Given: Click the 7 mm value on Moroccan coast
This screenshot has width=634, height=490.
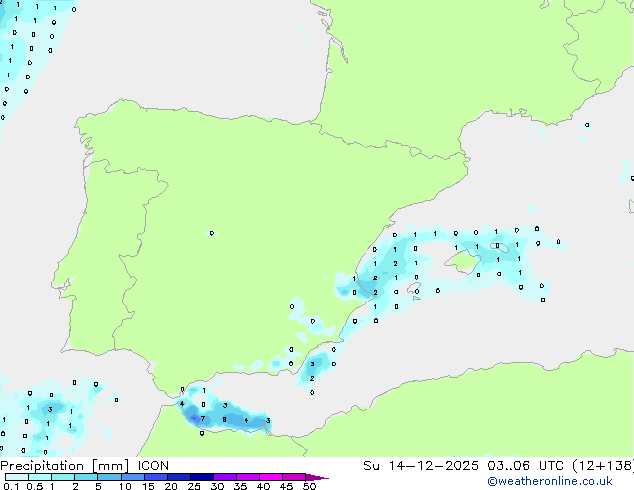Looking at the screenshot, I should coord(202,418).
